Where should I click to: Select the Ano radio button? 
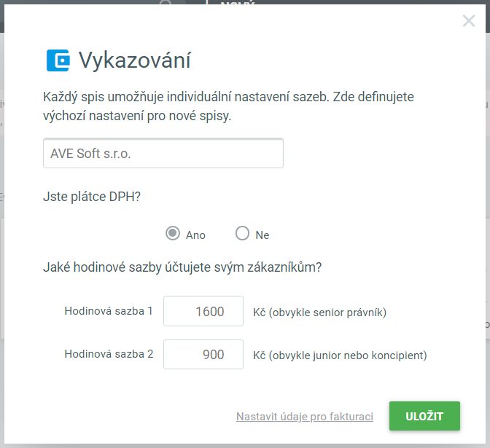coord(173,234)
